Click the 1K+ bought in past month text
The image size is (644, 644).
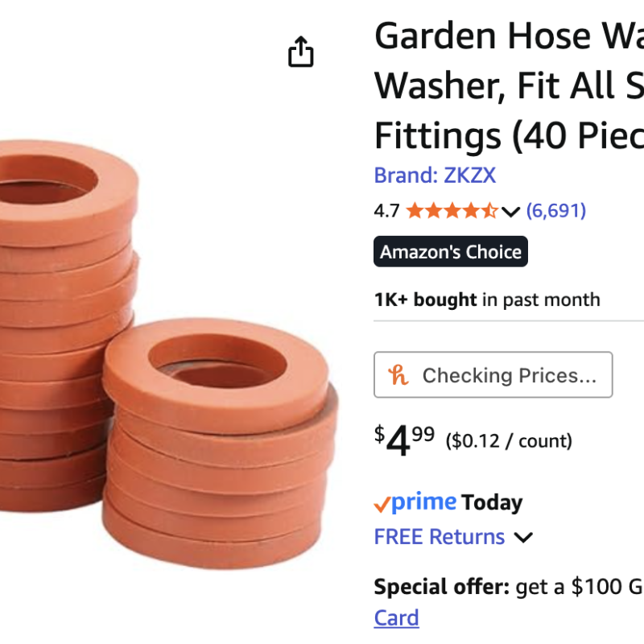tap(486, 300)
